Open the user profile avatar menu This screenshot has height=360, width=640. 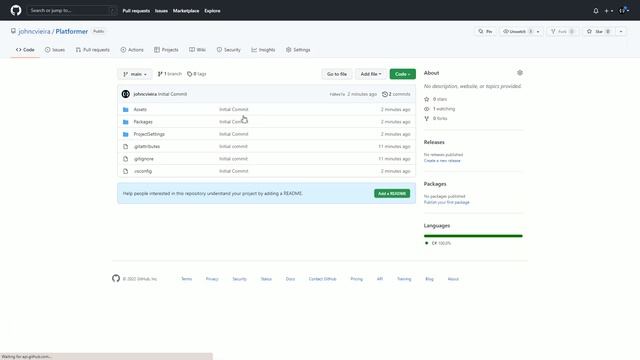tap(624, 11)
